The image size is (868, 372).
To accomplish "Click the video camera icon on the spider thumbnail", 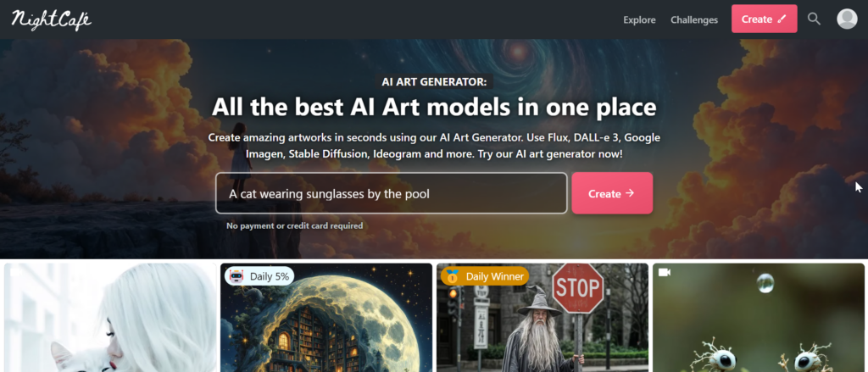I will coord(665,272).
